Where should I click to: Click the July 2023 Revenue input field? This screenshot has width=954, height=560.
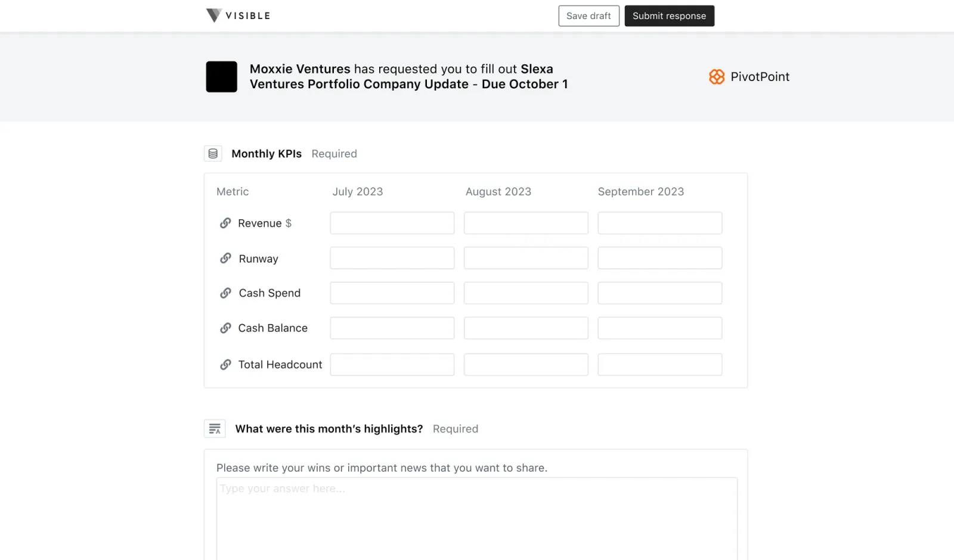[392, 223]
